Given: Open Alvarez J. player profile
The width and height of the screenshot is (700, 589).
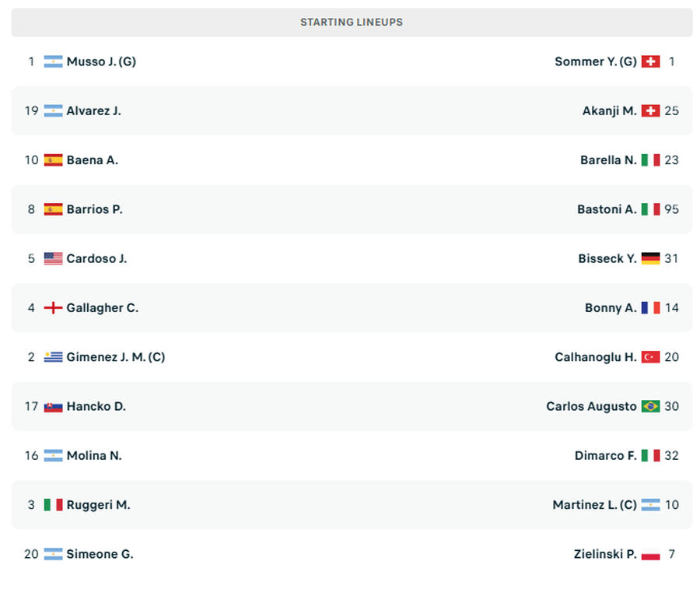Looking at the screenshot, I should (x=93, y=110).
